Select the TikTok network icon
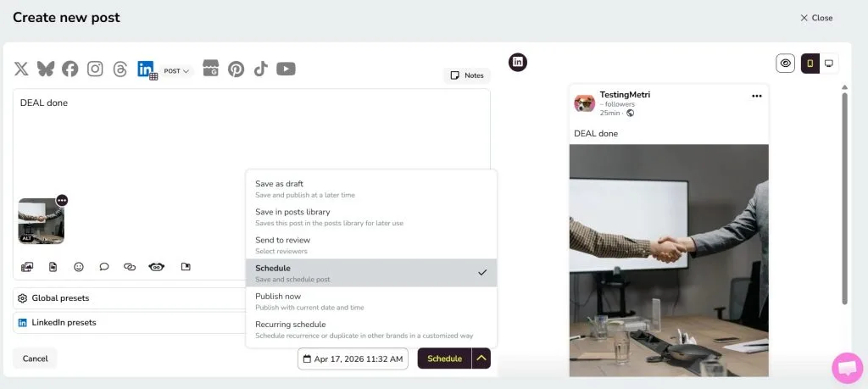Viewport: 868px width, 389px height. (261, 69)
